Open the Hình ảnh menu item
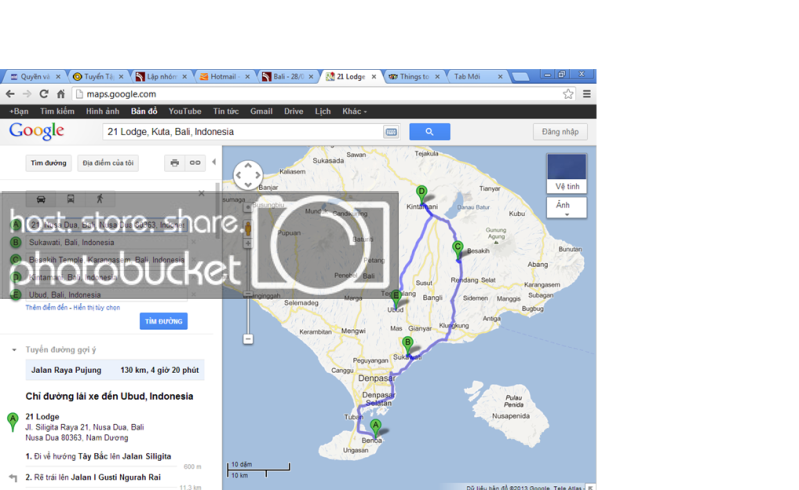The width and height of the screenshot is (799, 490). pos(102,111)
